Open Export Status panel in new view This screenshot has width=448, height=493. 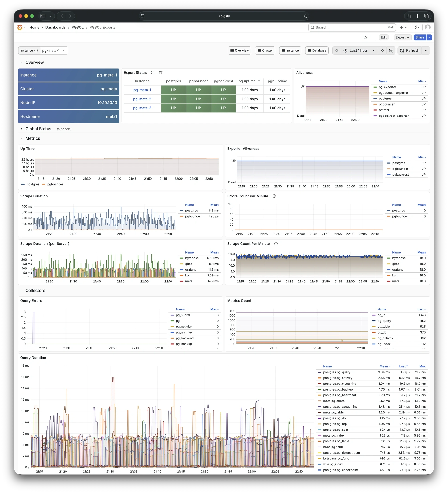[161, 72]
